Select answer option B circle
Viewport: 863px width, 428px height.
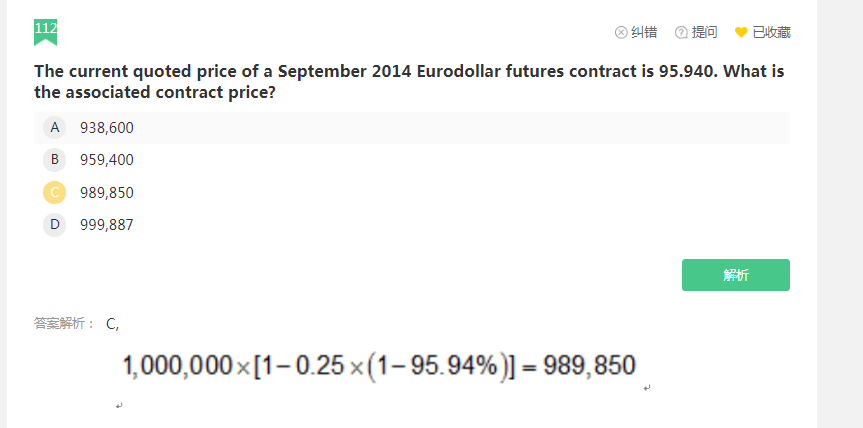coord(54,159)
